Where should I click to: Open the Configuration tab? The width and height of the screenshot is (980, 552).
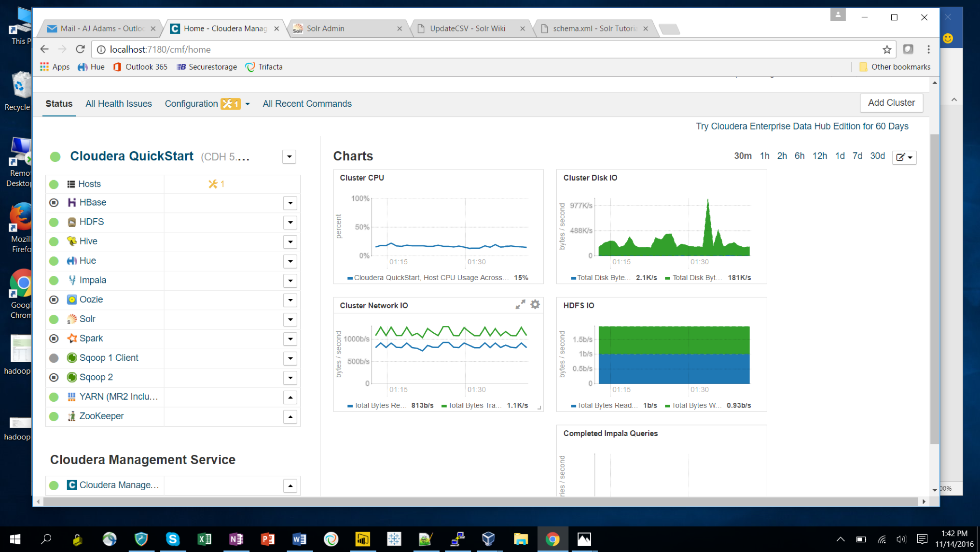point(192,103)
